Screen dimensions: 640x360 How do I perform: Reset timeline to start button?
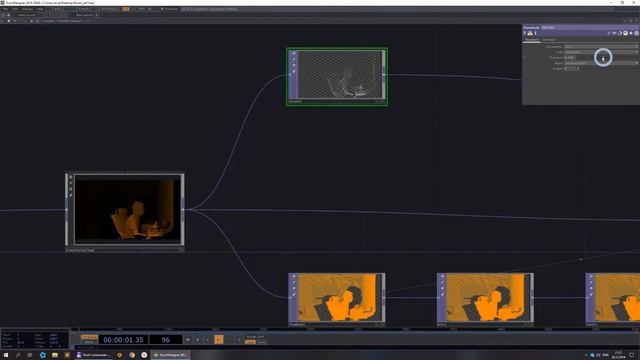(188, 340)
